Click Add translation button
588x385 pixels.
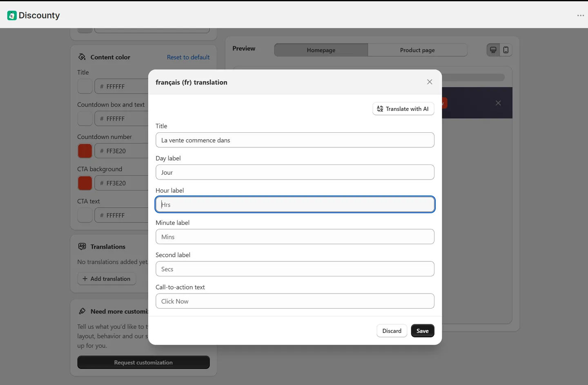pyautogui.click(x=107, y=279)
